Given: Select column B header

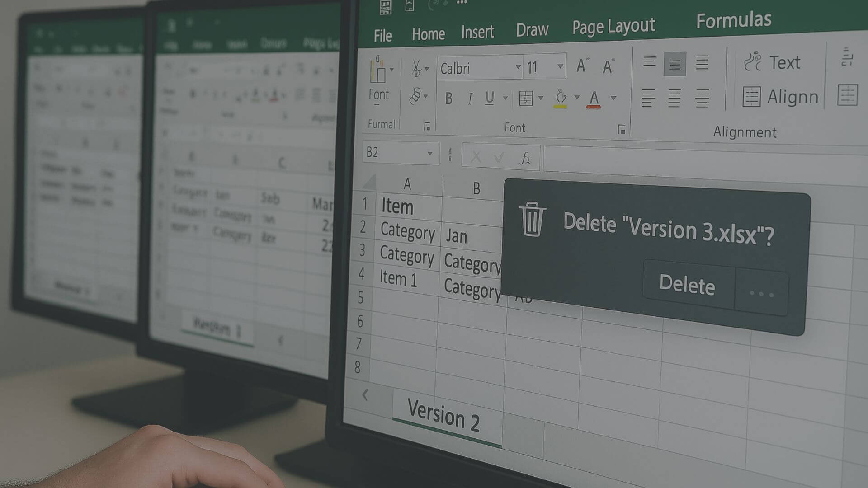Looking at the screenshot, I should point(476,188).
